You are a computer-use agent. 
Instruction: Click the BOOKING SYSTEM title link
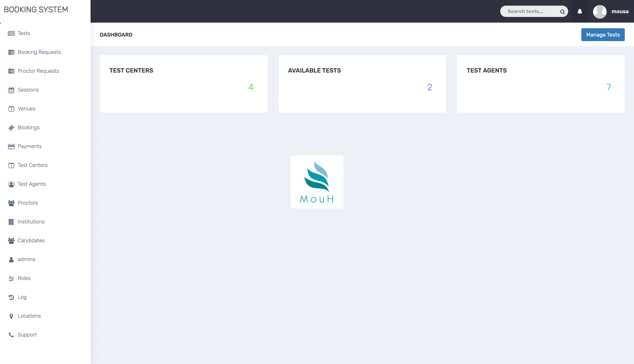point(36,9)
